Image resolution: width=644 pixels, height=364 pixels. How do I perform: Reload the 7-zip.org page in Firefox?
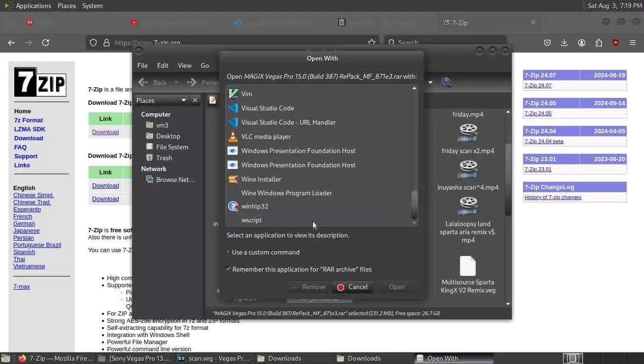(x=45, y=43)
